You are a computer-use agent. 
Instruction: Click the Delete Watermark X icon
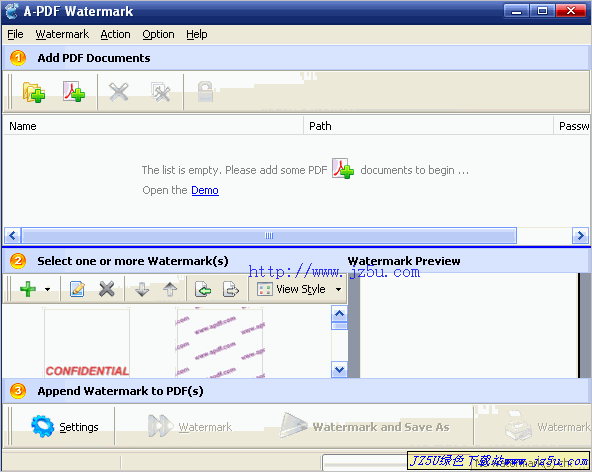pyautogui.click(x=106, y=289)
